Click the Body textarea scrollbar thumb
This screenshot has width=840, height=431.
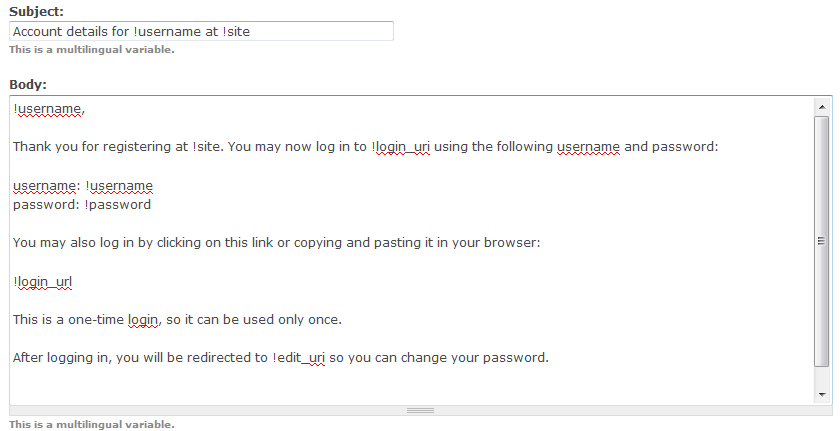click(822, 241)
